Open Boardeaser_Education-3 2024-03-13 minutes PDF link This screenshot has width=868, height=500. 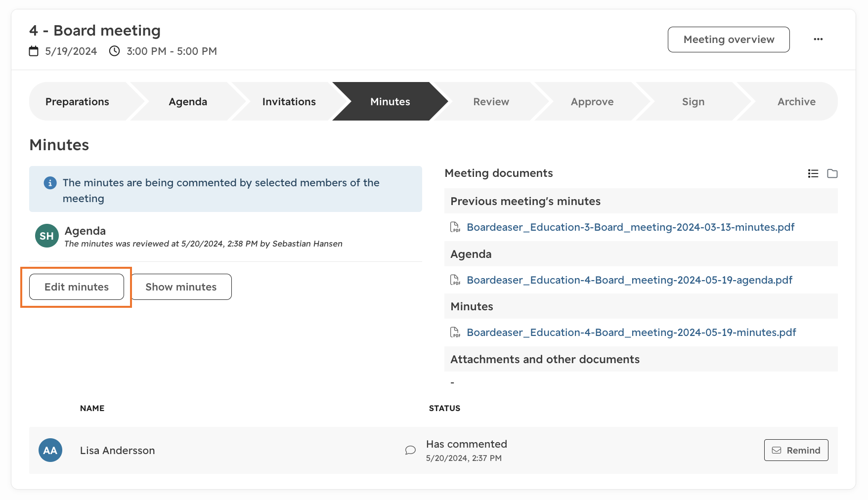click(631, 227)
